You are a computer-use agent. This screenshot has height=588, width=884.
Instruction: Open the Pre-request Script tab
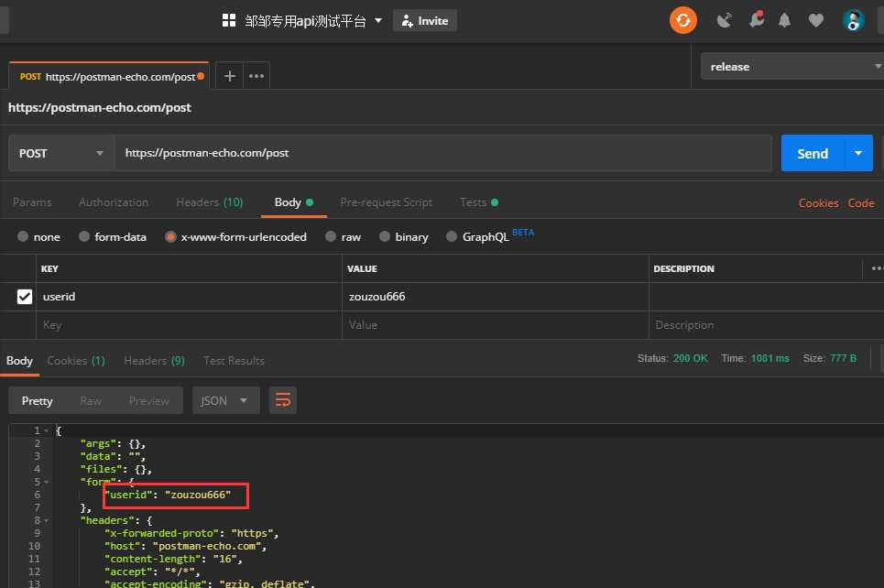click(387, 202)
